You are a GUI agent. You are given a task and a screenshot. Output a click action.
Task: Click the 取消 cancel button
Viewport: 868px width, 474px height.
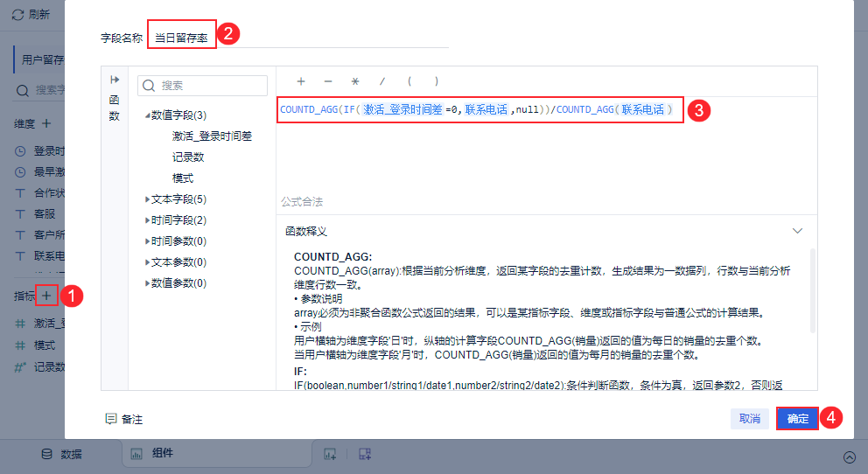coord(750,419)
